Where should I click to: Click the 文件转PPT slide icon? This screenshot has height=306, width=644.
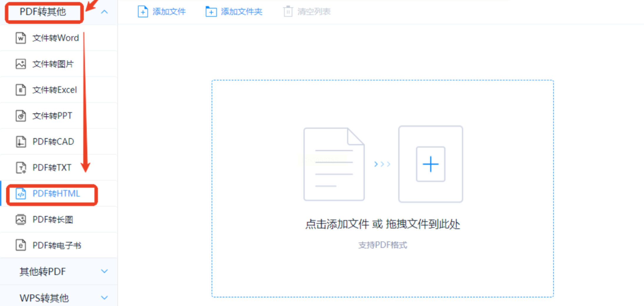(x=21, y=116)
